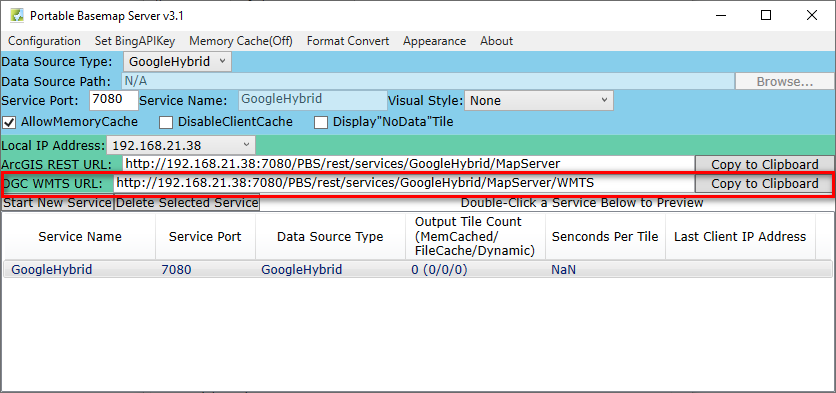
Task: Uncheck the AllowMemoryCache checkbox
Action: point(9,123)
